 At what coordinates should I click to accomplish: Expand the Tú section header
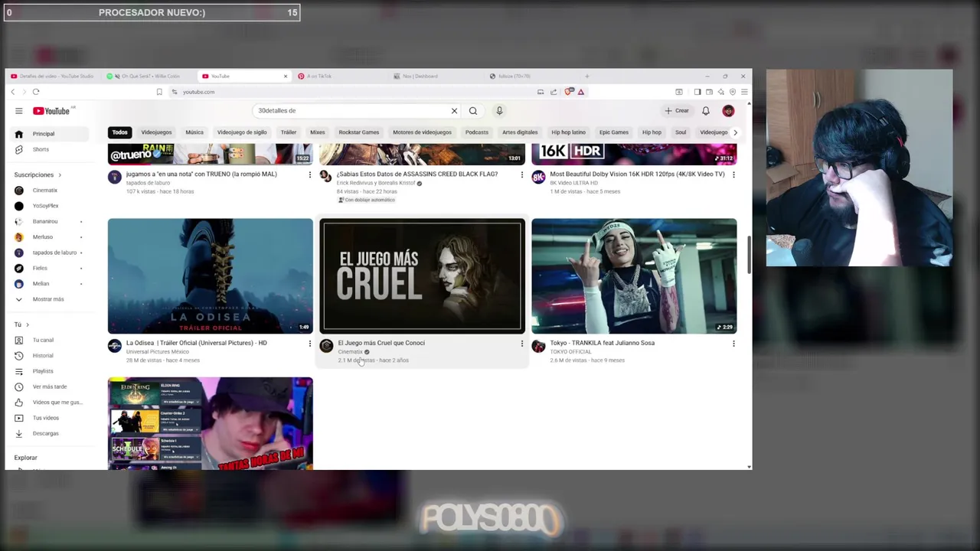(21, 324)
